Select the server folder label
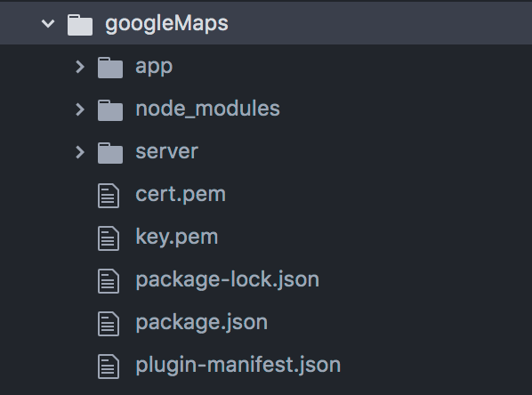This screenshot has height=395, width=532. point(167,152)
